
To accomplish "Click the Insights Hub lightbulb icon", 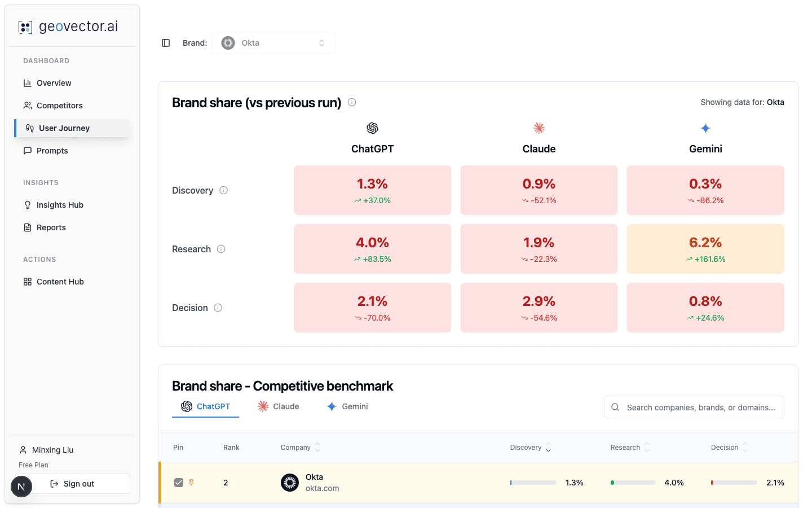I will [27, 204].
